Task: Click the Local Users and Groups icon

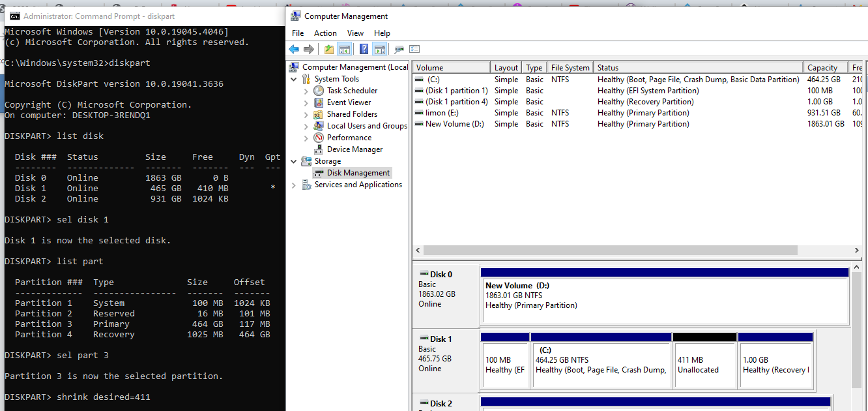Action: tap(319, 126)
